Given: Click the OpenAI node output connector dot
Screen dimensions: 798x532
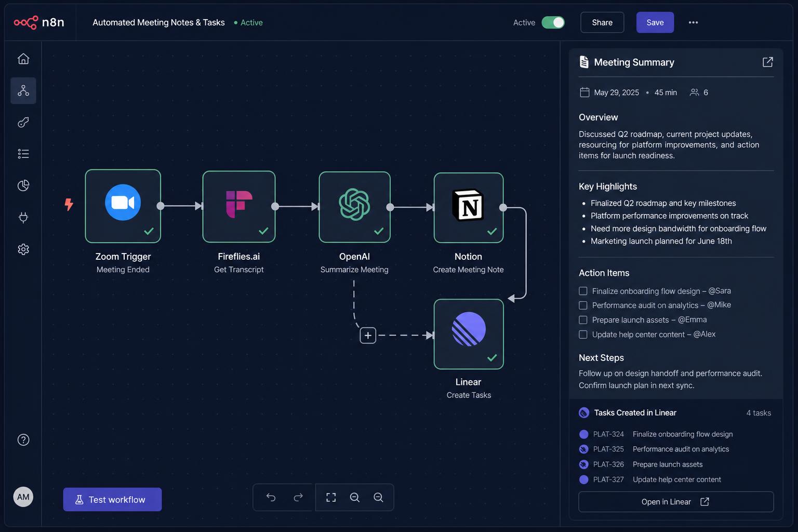Looking at the screenshot, I should point(390,207).
